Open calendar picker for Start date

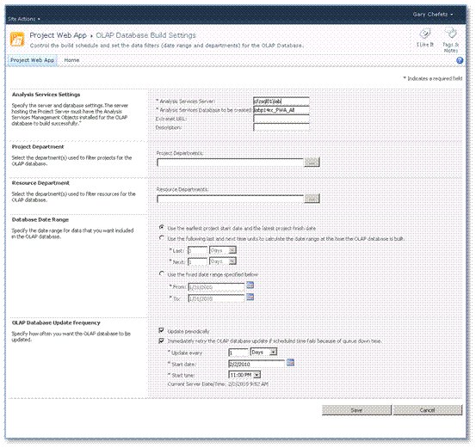point(291,363)
